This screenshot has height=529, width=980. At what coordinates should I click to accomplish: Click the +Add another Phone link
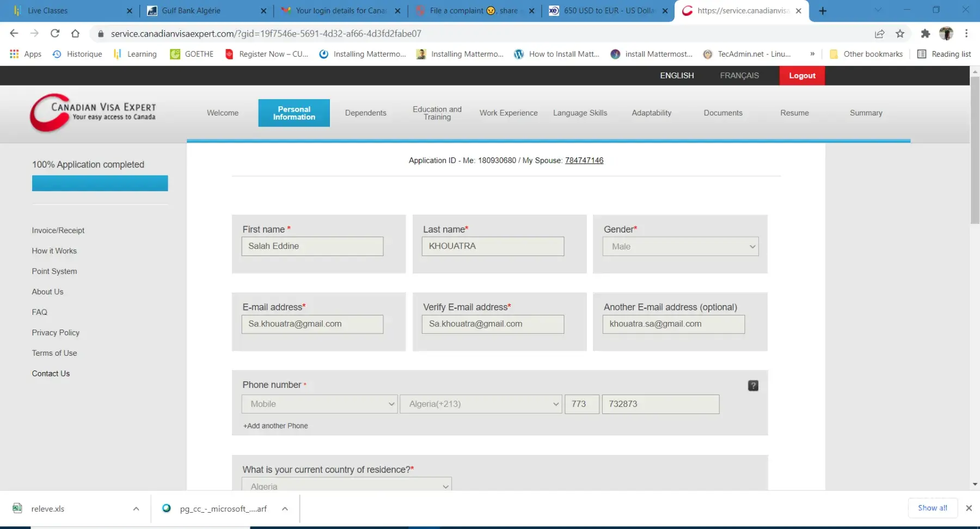tap(275, 426)
